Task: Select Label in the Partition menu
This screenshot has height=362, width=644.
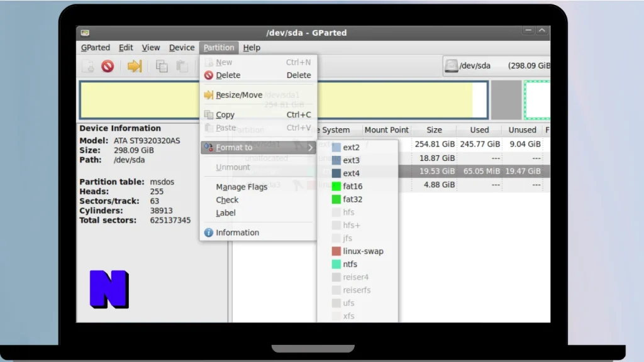Action: pyautogui.click(x=258, y=213)
